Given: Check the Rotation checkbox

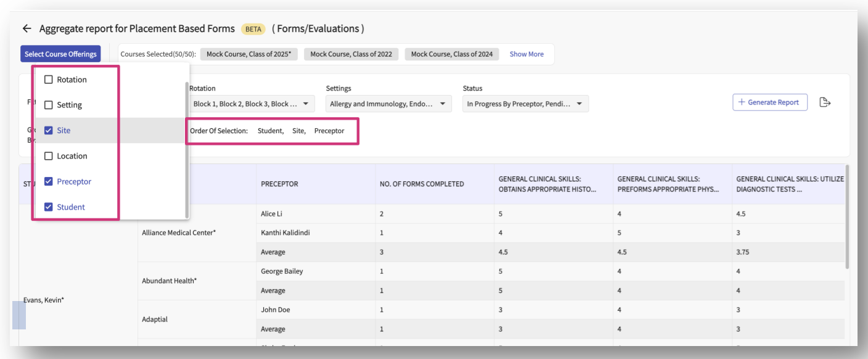Looking at the screenshot, I should tap(49, 80).
